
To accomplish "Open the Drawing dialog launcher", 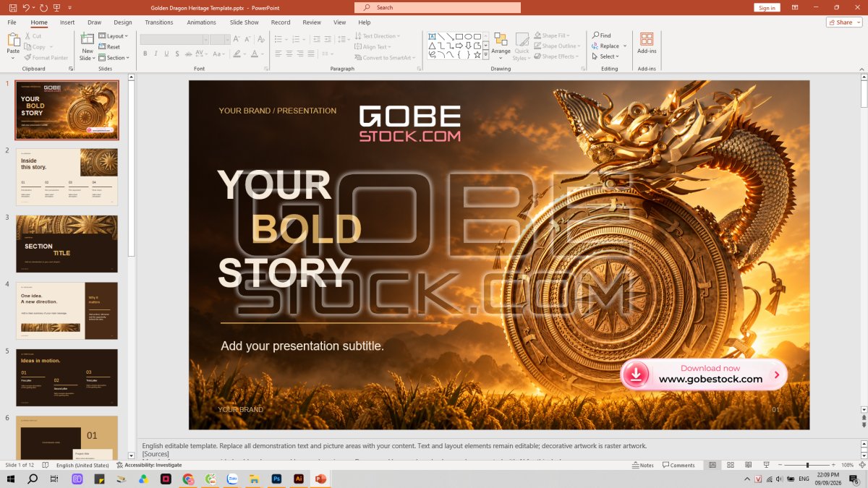I will [583, 69].
